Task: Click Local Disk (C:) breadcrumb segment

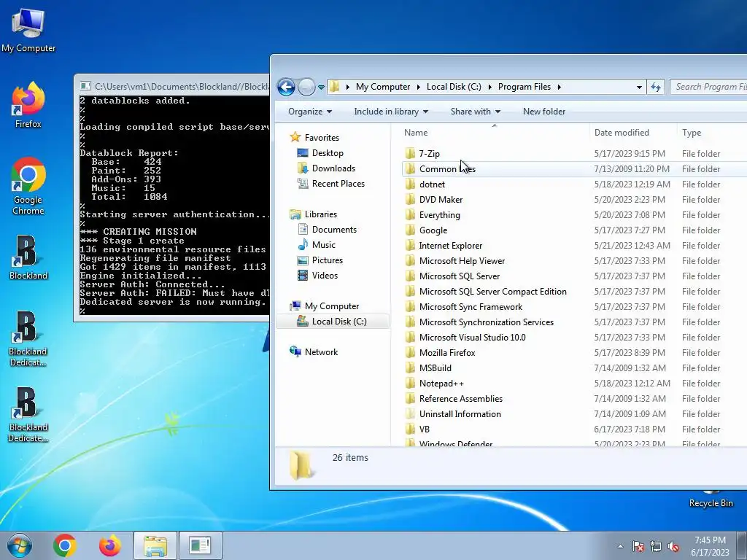Action: [x=454, y=87]
